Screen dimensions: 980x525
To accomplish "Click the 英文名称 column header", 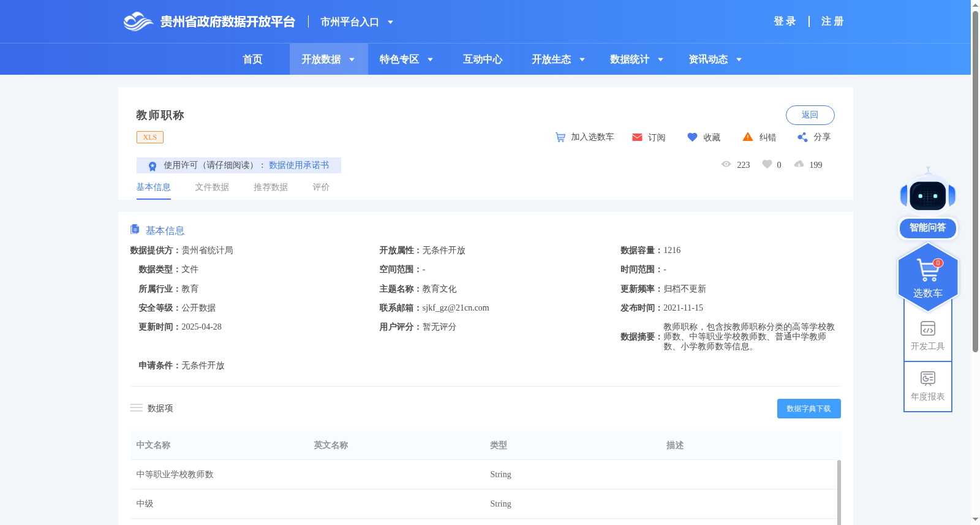I will [331, 445].
